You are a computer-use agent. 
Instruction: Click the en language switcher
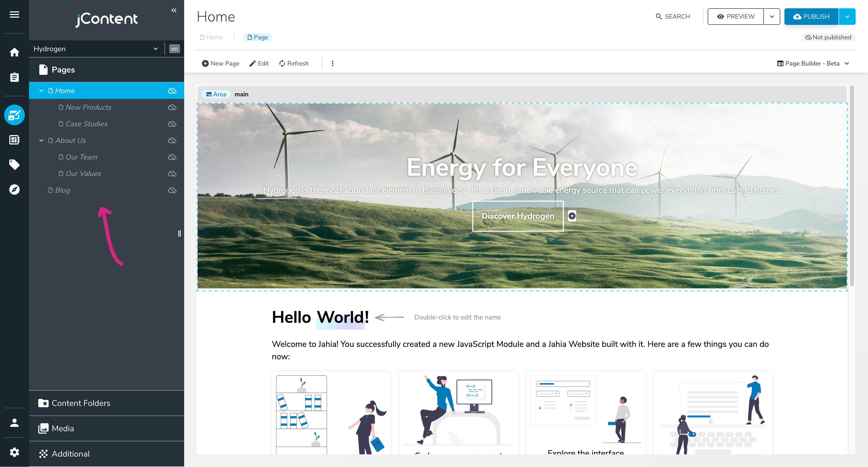coord(174,49)
